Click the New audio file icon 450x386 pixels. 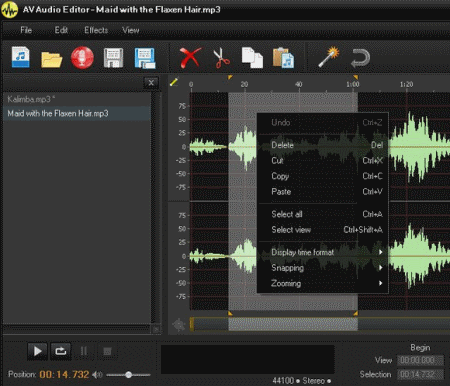coord(21,57)
